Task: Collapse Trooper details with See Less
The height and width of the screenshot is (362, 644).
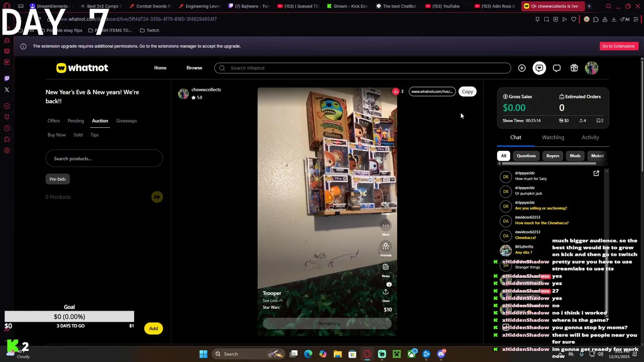Action: point(272,301)
